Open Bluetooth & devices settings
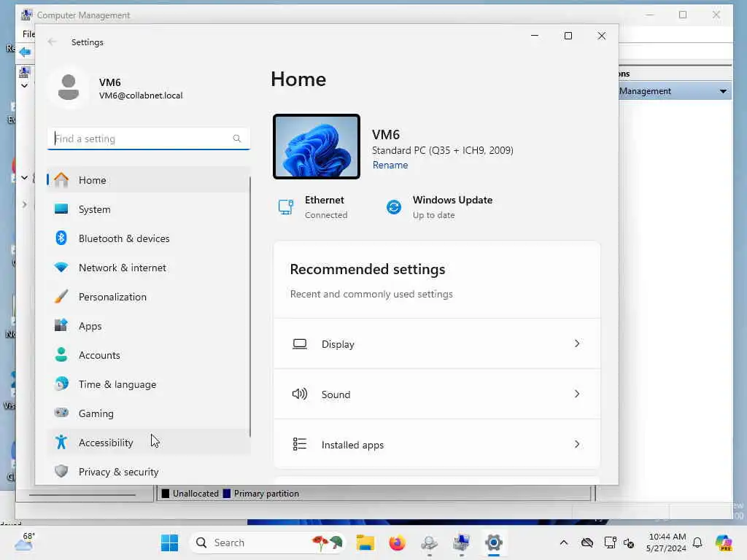 point(148,238)
